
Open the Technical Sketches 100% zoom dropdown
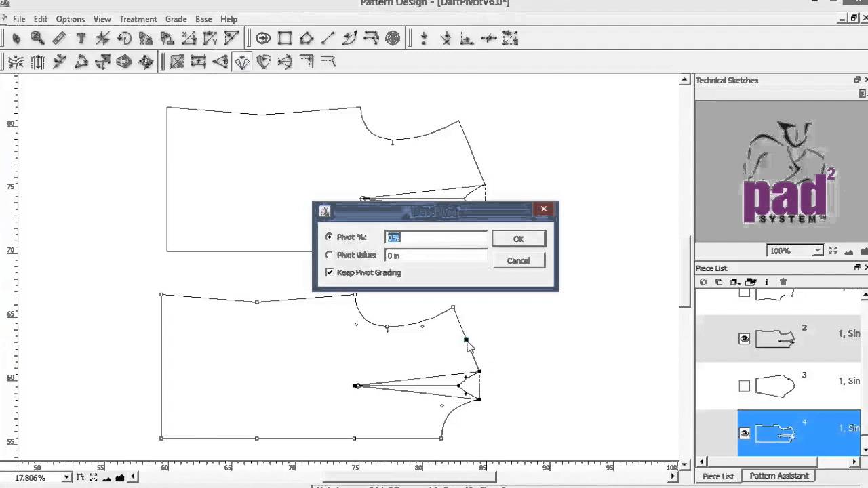(817, 251)
